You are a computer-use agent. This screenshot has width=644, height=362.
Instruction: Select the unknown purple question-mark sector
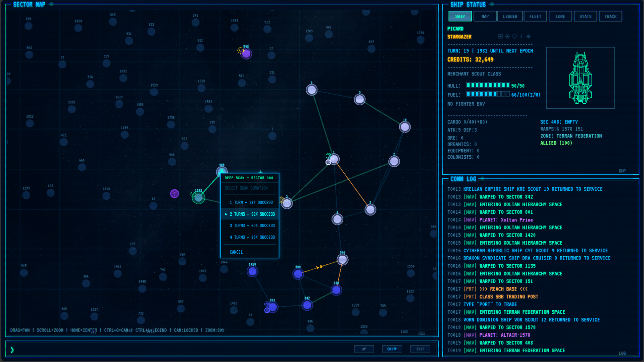tap(175, 194)
